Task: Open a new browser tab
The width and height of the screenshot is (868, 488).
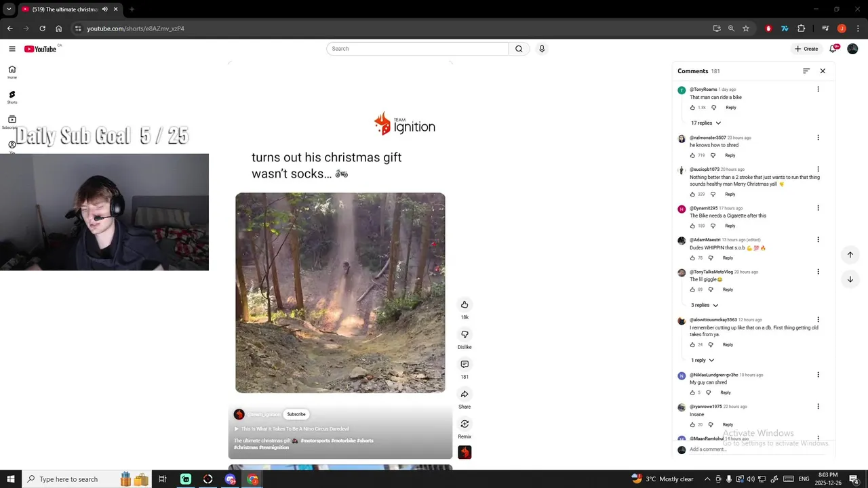Action: pyautogui.click(x=132, y=9)
